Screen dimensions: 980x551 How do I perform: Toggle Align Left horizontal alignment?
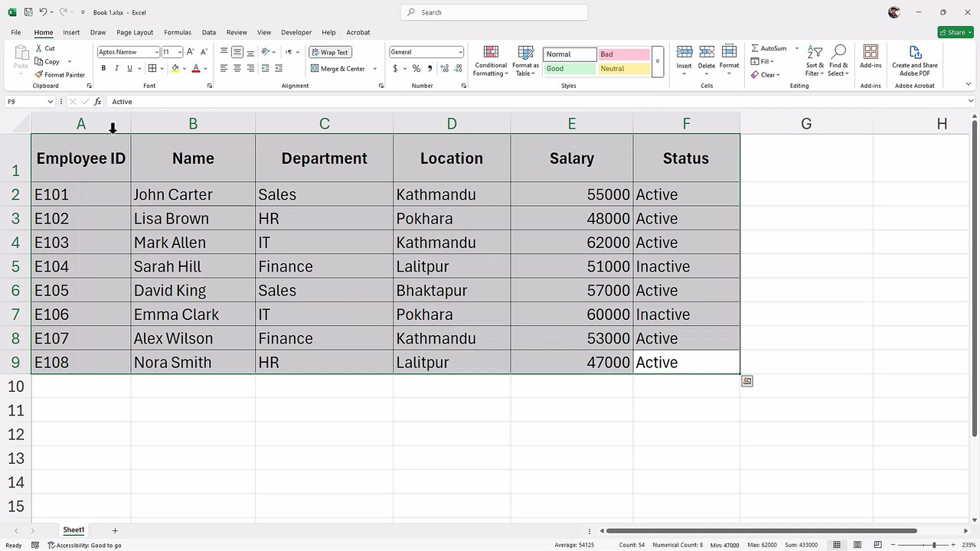pos(224,68)
